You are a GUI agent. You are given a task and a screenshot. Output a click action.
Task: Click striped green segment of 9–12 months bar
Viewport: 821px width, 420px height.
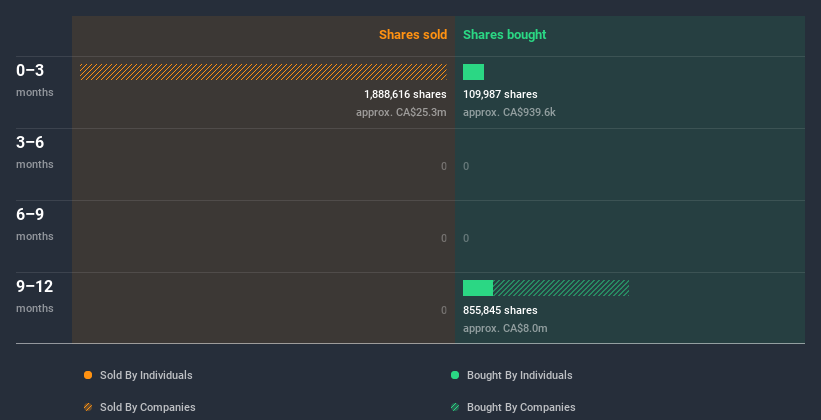click(x=561, y=288)
